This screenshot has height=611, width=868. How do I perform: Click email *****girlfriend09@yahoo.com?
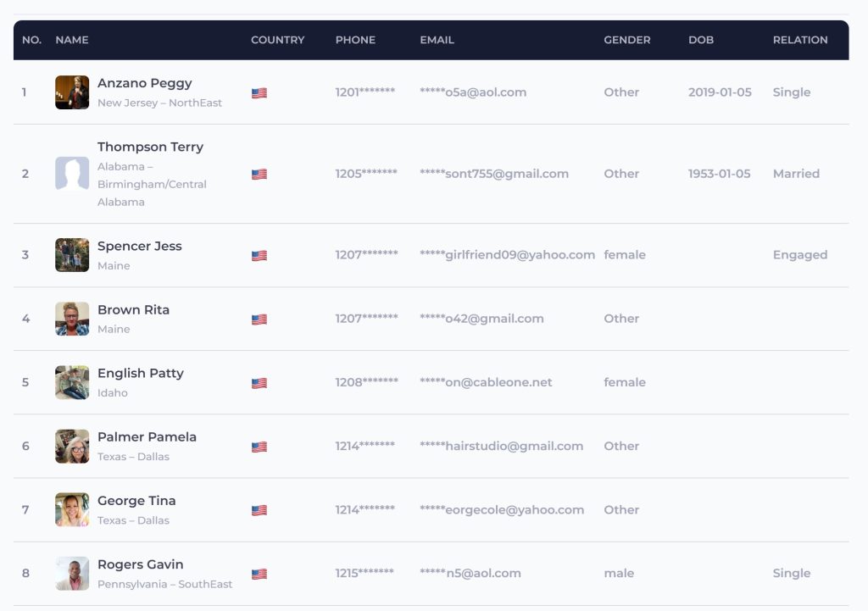coord(507,254)
